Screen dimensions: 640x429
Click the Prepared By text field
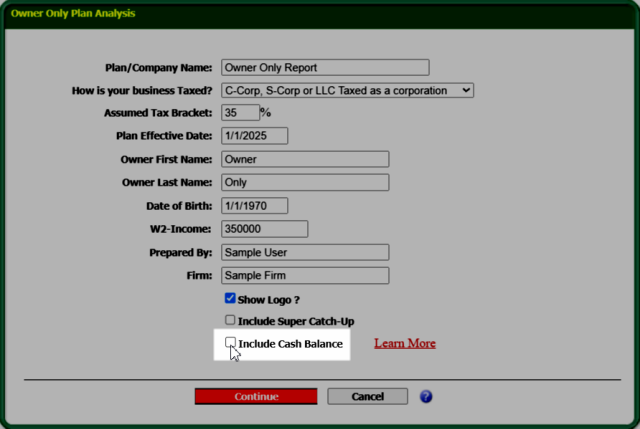(304, 252)
